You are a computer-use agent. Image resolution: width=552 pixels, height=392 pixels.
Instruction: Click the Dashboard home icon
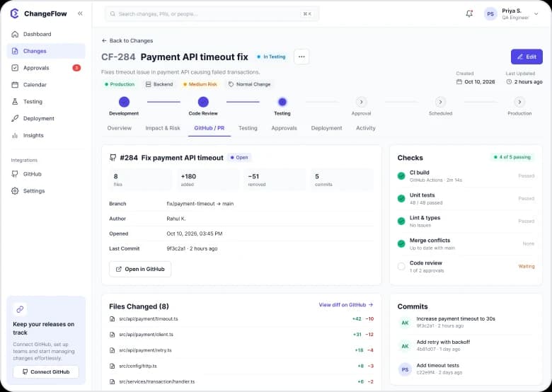(x=15, y=34)
